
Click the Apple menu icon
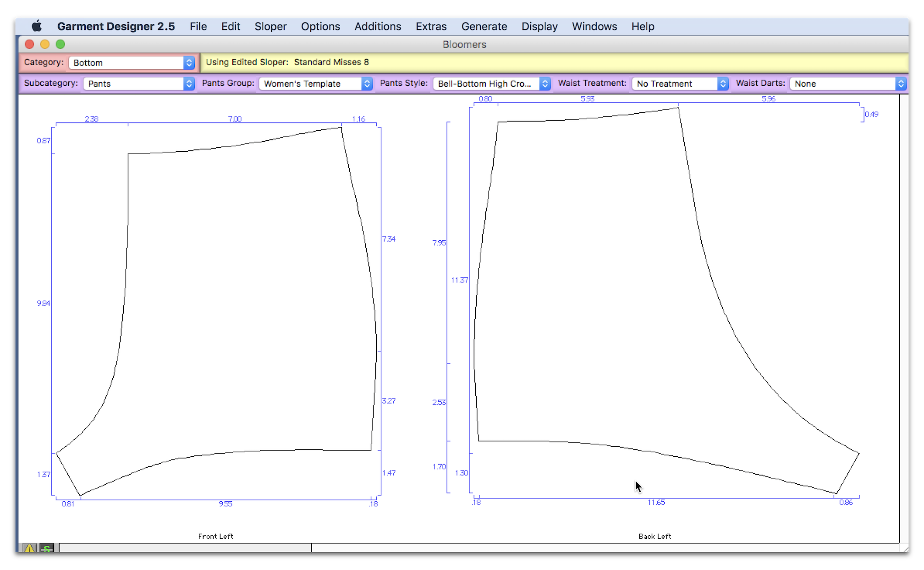pos(35,27)
